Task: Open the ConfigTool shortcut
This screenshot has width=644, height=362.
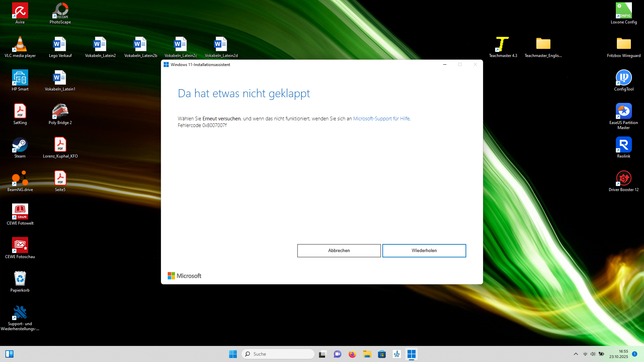Action: (x=624, y=80)
